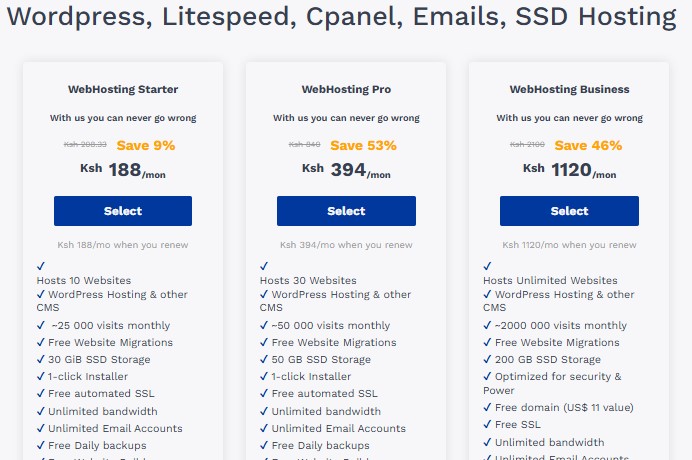The width and height of the screenshot is (692, 460).
Task: Click checkmark beside Starter 1-click Installer
Action: click(40, 376)
